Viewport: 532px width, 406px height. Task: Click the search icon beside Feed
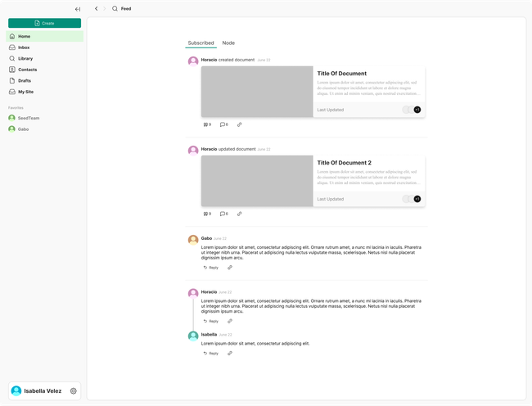(115, 9)
